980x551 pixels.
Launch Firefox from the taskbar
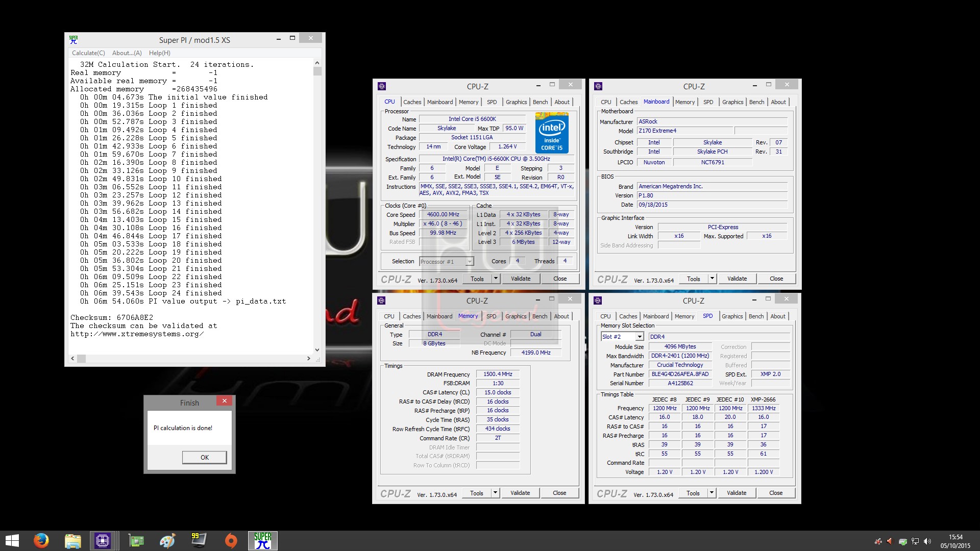[41, 541]
